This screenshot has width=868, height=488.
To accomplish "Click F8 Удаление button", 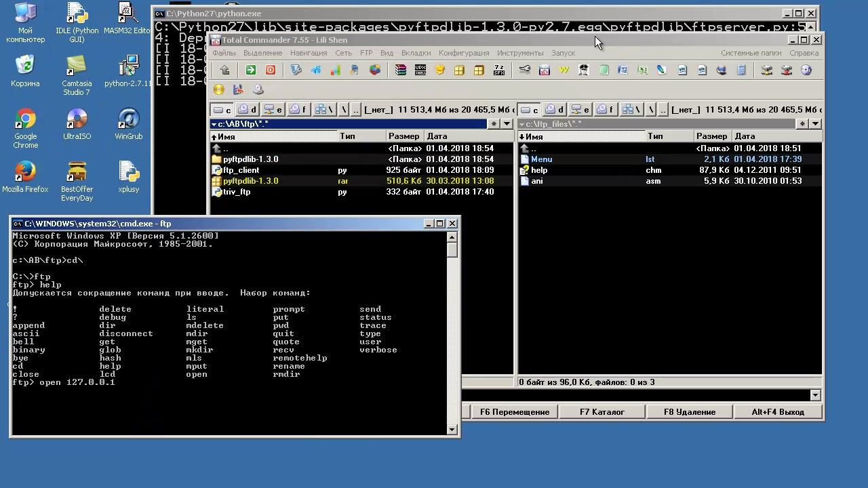I will [690, 412].
